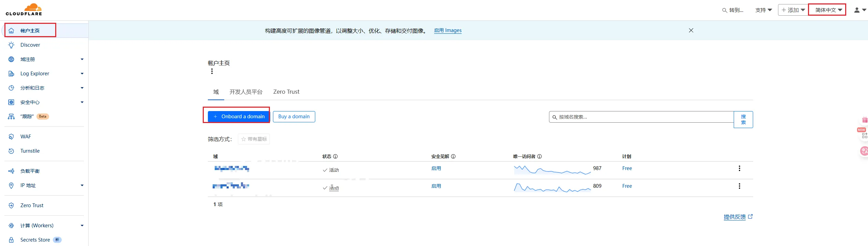
Task: Toggle the starred filter
Action: [254, 139]
